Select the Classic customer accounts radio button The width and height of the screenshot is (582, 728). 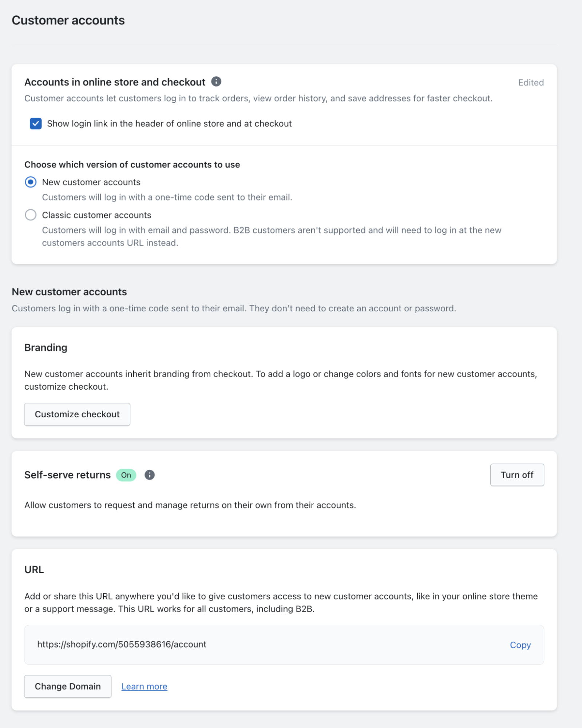pyautogui.click(x=31, y=215)
